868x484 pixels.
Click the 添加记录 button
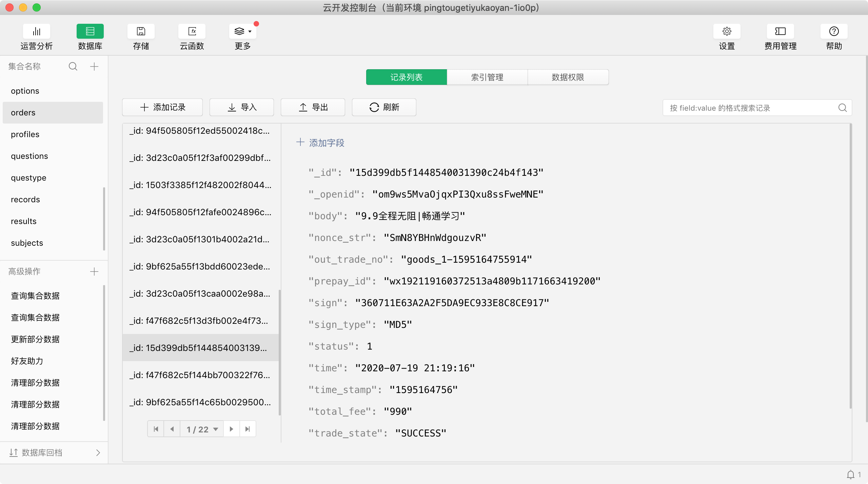point(162,108)
